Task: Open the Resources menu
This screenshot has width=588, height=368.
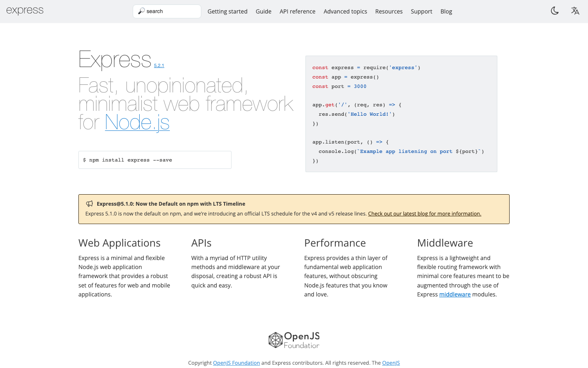Action: point(389,11)
